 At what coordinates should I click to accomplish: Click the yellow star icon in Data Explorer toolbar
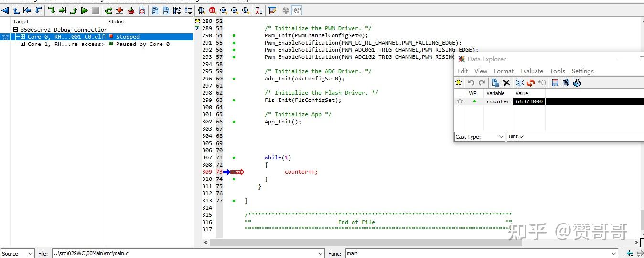[x=459, y=83]
